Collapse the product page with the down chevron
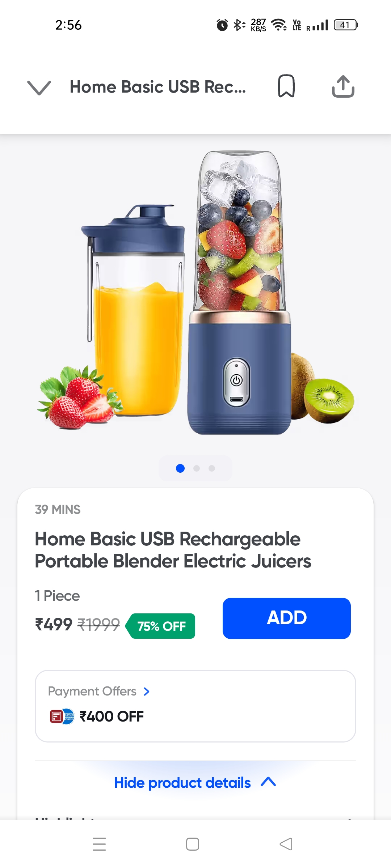This screenshot has width=391, height=868. pyautogui.click(x=39, y=88)
